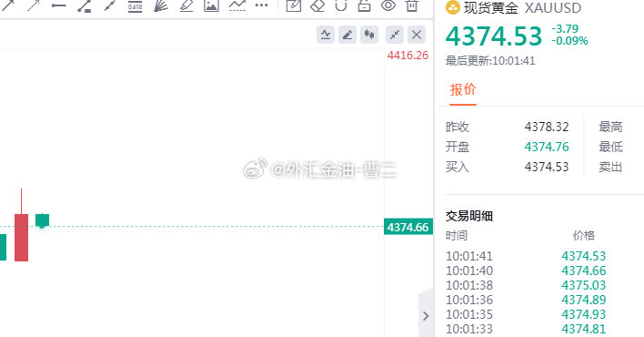Click the 时间 column header

tap(457, 236)
